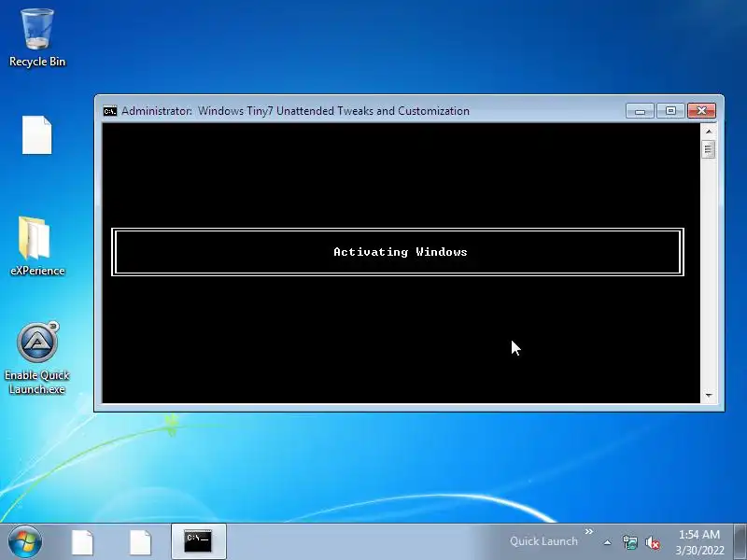This screenshot has height=560, width=747.
Task: Minimize the Tiny7 Tweaks console window
Action: pyautogui.click(x=640, y=111)
